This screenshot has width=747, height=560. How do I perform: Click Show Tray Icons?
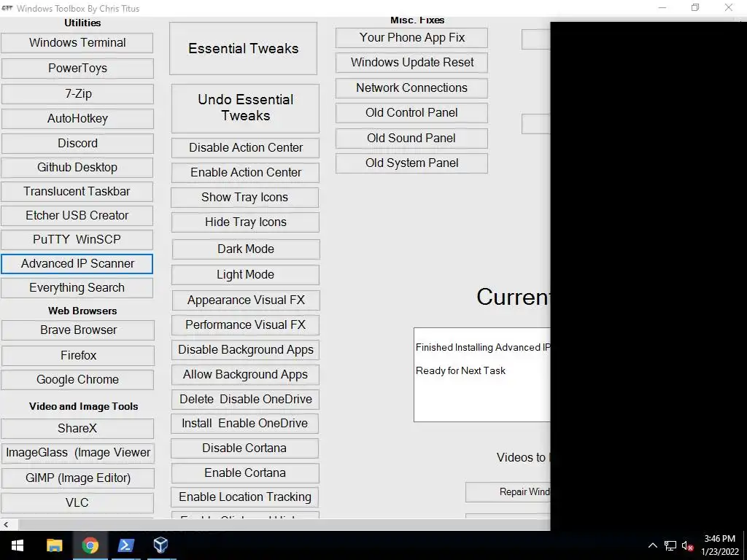(245, 198)
